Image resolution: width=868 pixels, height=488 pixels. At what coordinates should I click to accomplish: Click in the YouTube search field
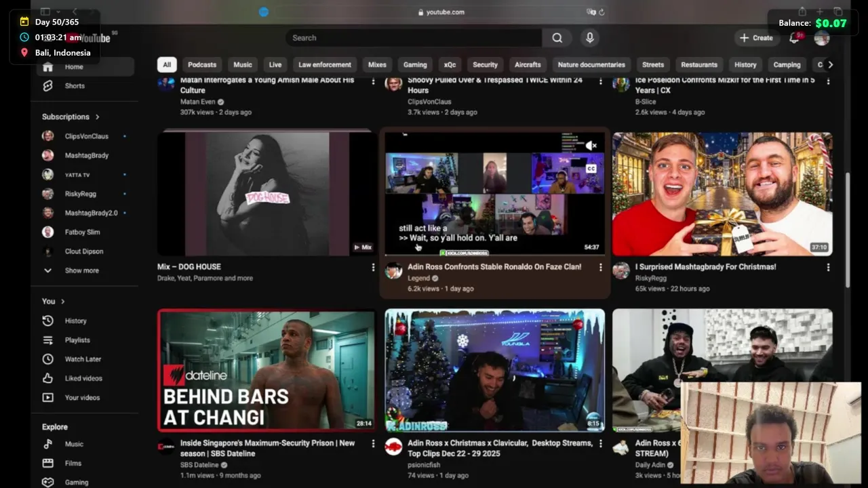pyautogui.click(x=414, y=38)
